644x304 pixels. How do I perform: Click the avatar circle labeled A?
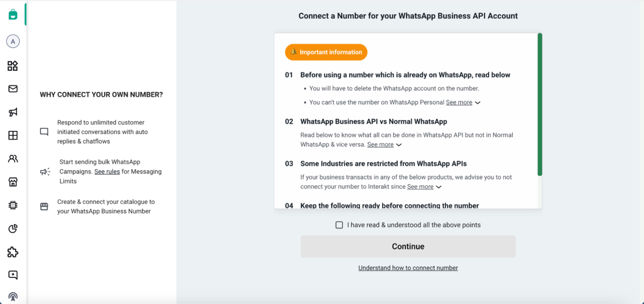13,41
